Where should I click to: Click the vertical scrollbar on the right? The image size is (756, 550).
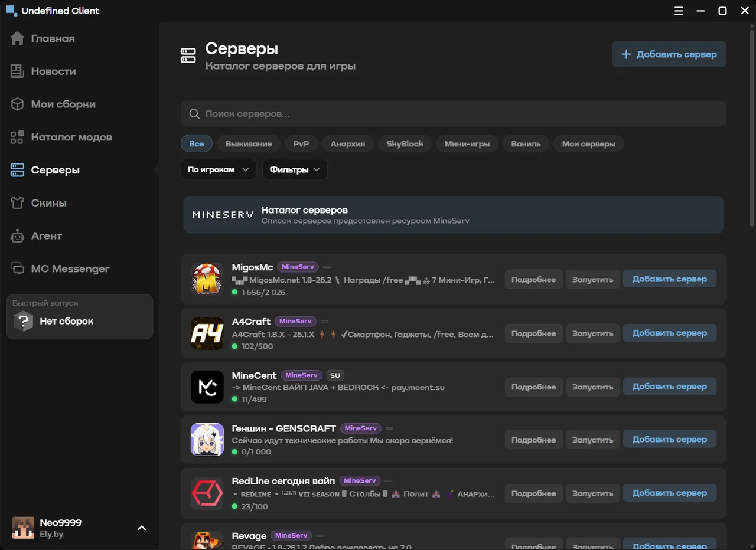[752, 127]
